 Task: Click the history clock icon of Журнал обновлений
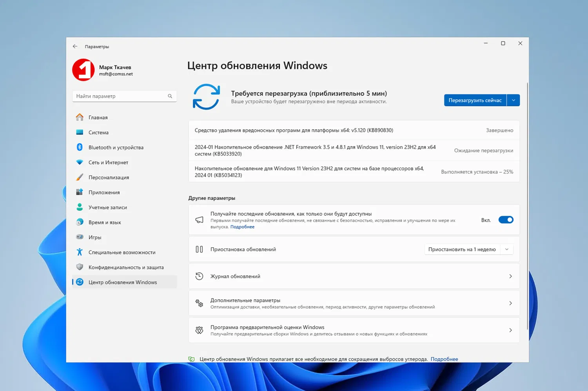[x=199, y=276]
